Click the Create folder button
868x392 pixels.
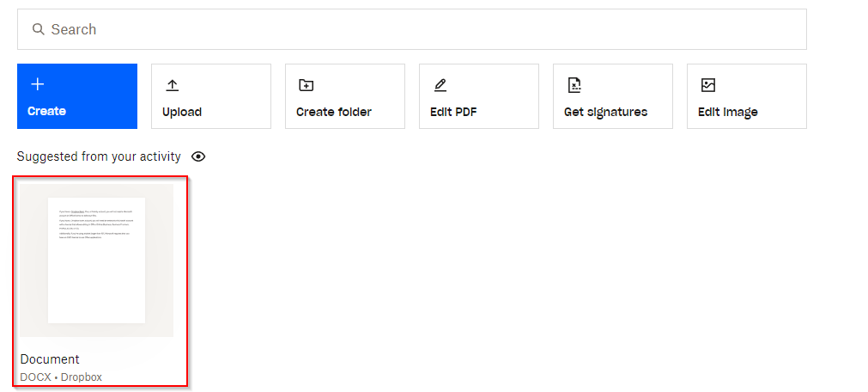tap(345, 96)
